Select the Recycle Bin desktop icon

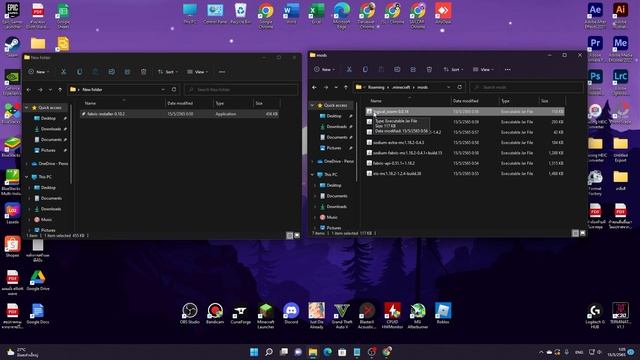click(240, 13)
